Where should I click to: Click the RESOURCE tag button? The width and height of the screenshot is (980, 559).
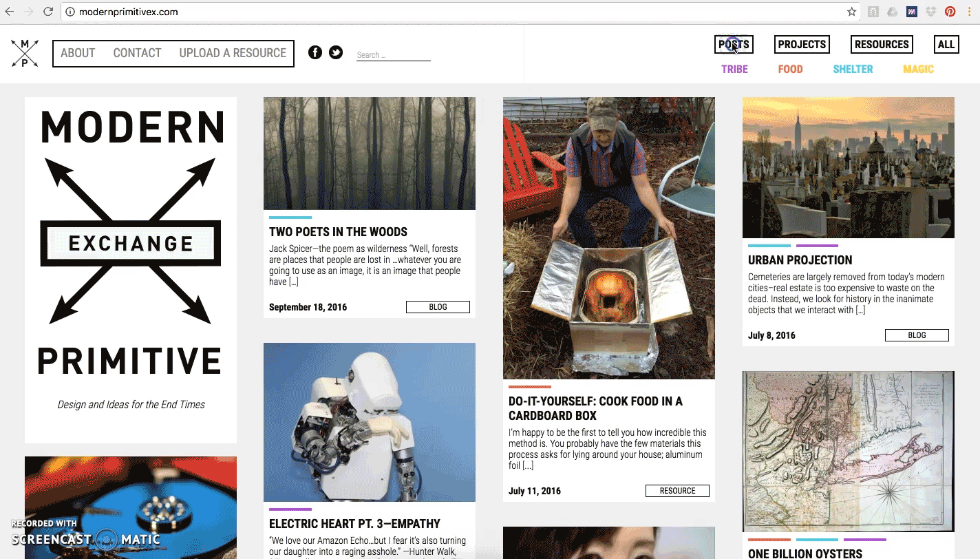coord(677,491)
